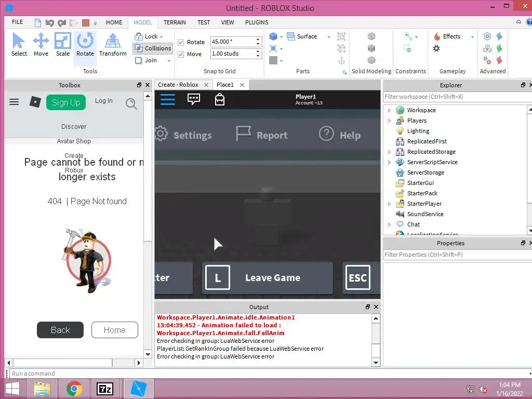Select the Select tool in the ribbon
This screenshot has height=399, width=532.
[x=19, y=45]
